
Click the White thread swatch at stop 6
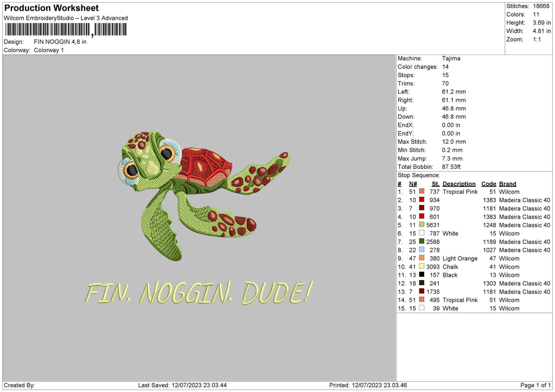(421, 233)
